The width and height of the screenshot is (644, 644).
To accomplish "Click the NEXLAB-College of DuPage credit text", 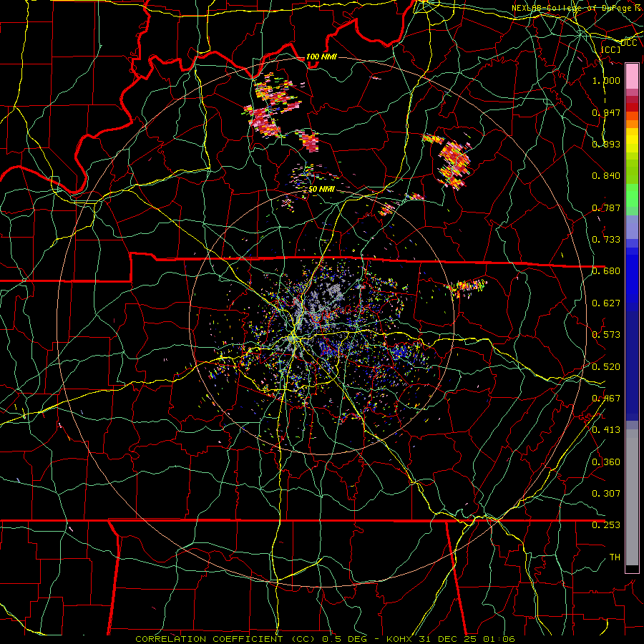I will [x=575, y=8].
